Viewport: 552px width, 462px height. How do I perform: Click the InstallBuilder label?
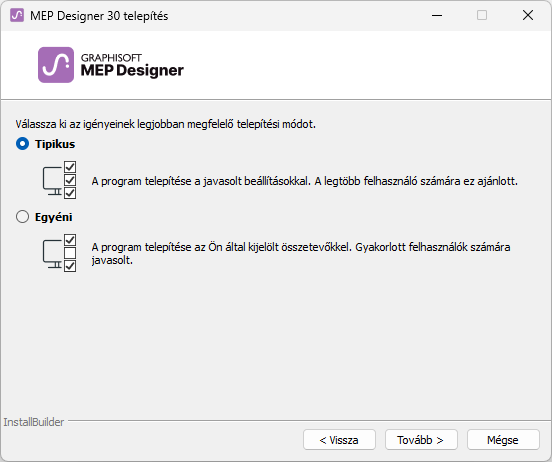point(34,422)
